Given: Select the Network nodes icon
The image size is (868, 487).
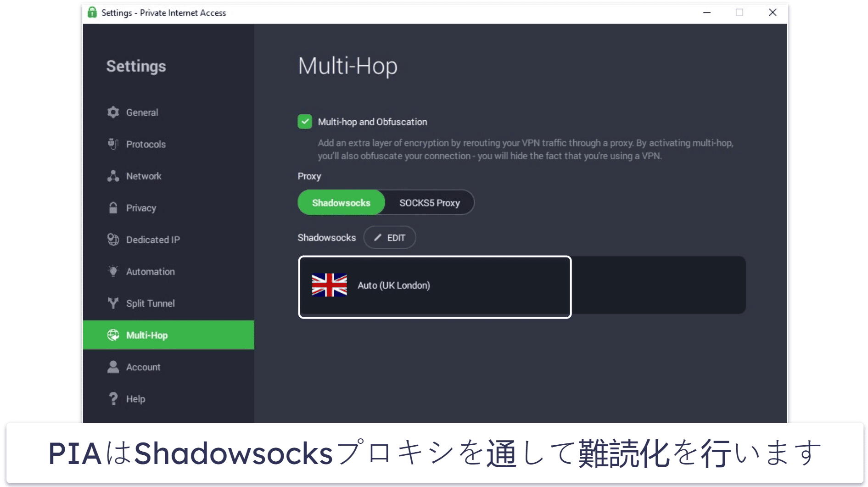Looking at the screenshot, I should tap(113, 176).
